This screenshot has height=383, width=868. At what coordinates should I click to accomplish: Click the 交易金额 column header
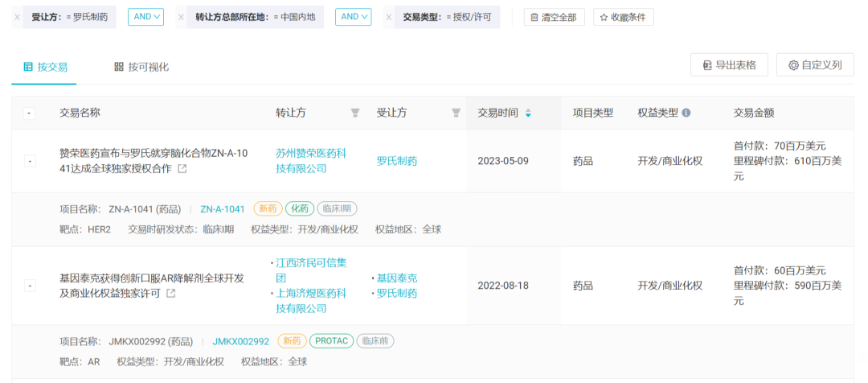[754, 113]
